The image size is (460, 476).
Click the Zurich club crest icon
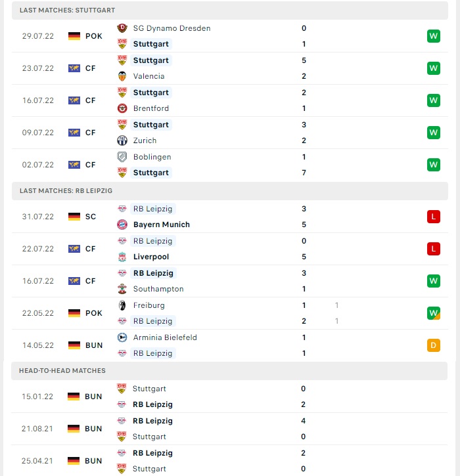click(x=122, y=141)
